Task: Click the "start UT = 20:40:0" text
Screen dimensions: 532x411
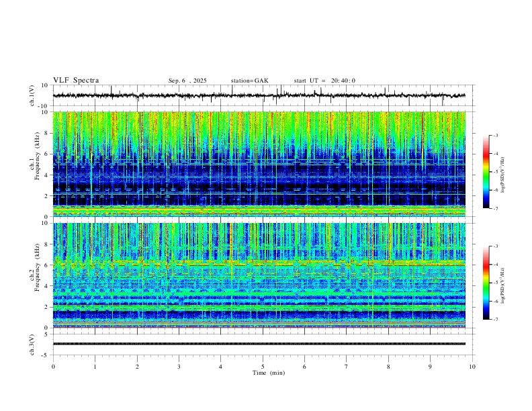Action: (324, 81)
